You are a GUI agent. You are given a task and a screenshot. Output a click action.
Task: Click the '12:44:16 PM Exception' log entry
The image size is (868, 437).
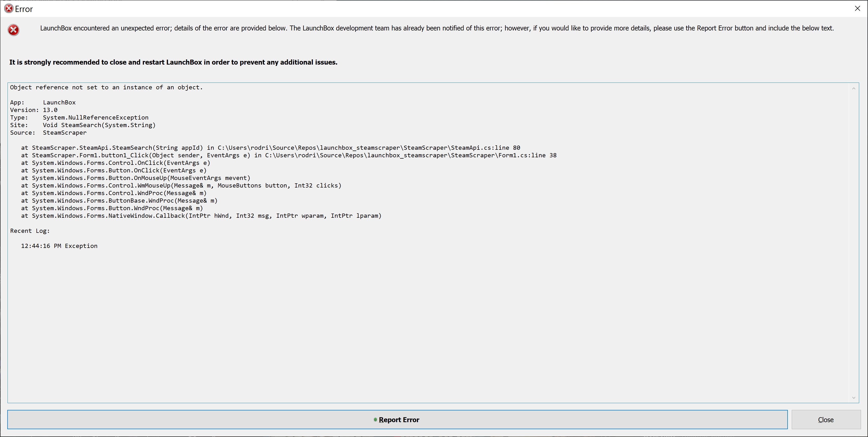click(59, 246)
